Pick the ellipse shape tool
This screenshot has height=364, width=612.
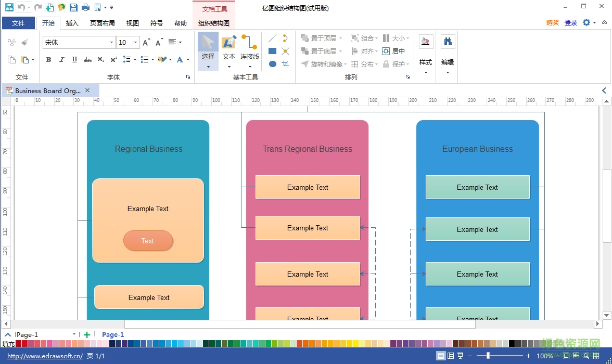tap(272, 64)
